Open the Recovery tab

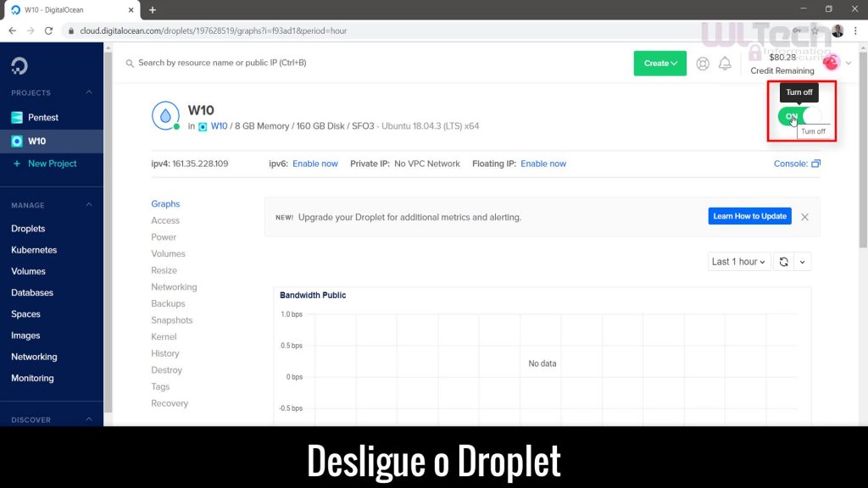point(170,402)
